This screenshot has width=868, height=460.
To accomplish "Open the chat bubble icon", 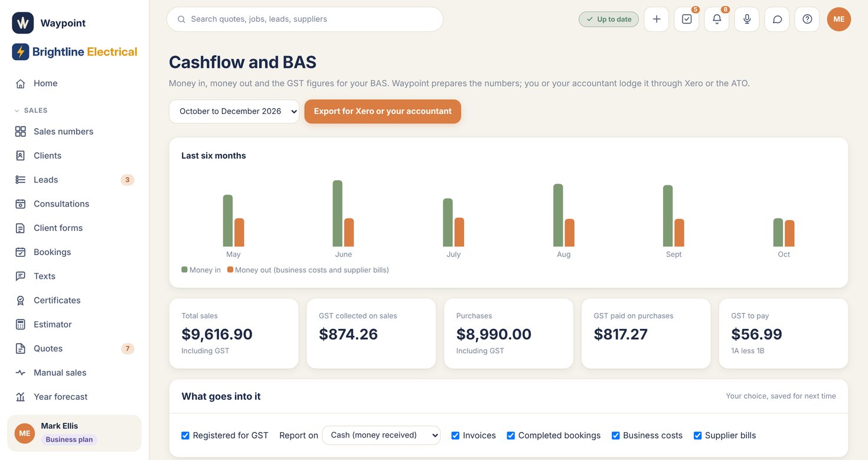I will click(x=777, y=19).
